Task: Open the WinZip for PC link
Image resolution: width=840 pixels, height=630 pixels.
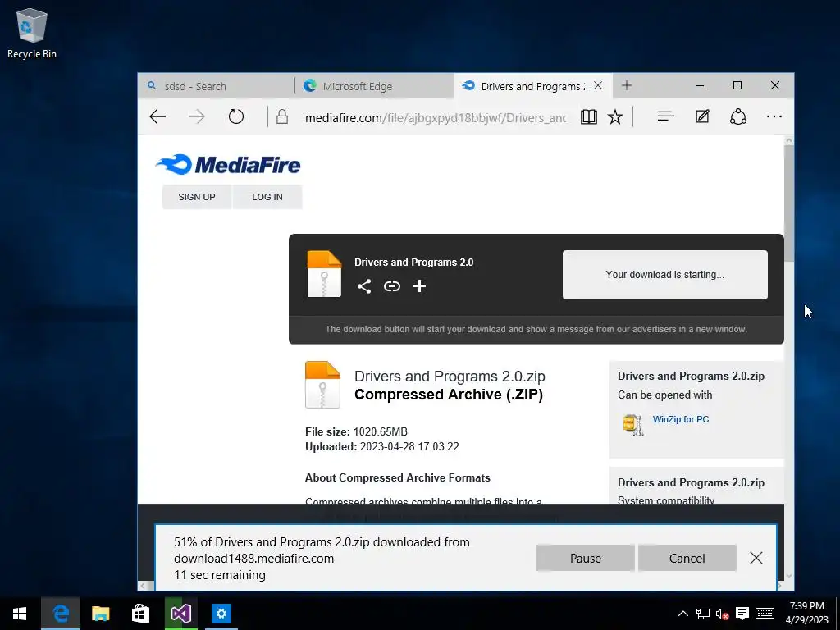Action: tap(680, 419)
